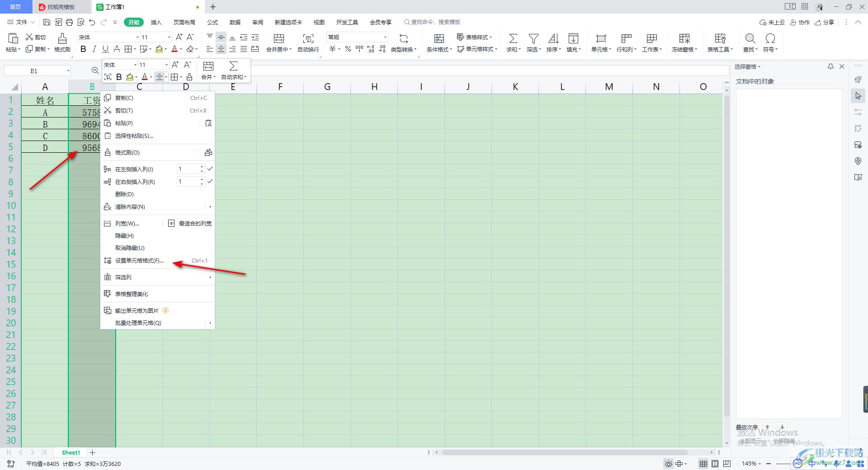Select center horizontal alignment in ribbon

[x=221, y=49]
